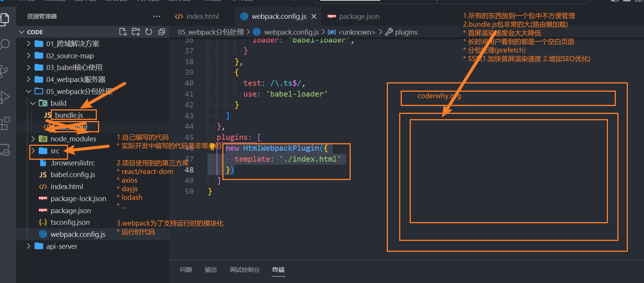The height and width of the screenshot is (283, 644).
Task: Expand the 01_跨域解决方案 folder
Action: click(29, 44)
